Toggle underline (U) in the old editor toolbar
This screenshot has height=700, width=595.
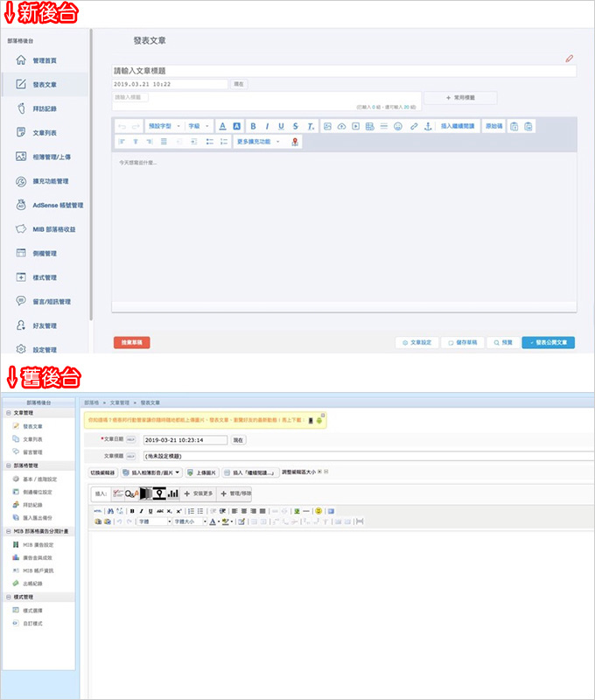[x=150, y=511]
